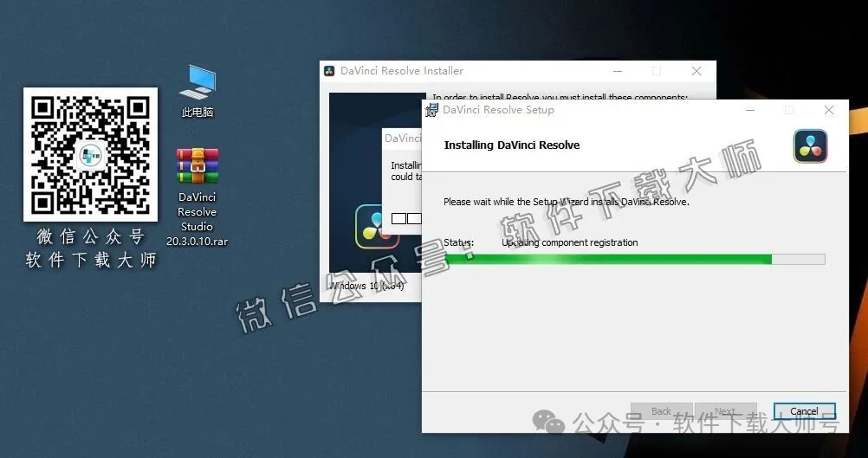The height and width of the screenshot is (458, 868).
Task: Click the QR code image on desktop
Action: click(x=90, y=154)
